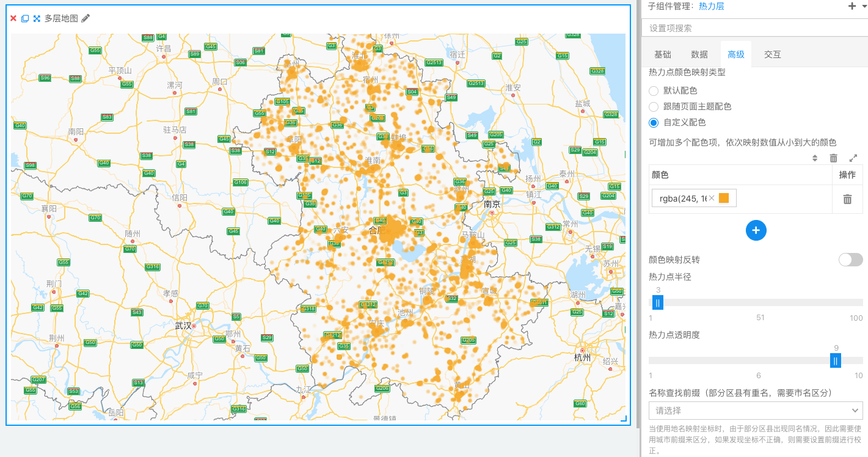Clear the rgba color value with the x icon
The image size is (868, 457).
click(712, 199)
